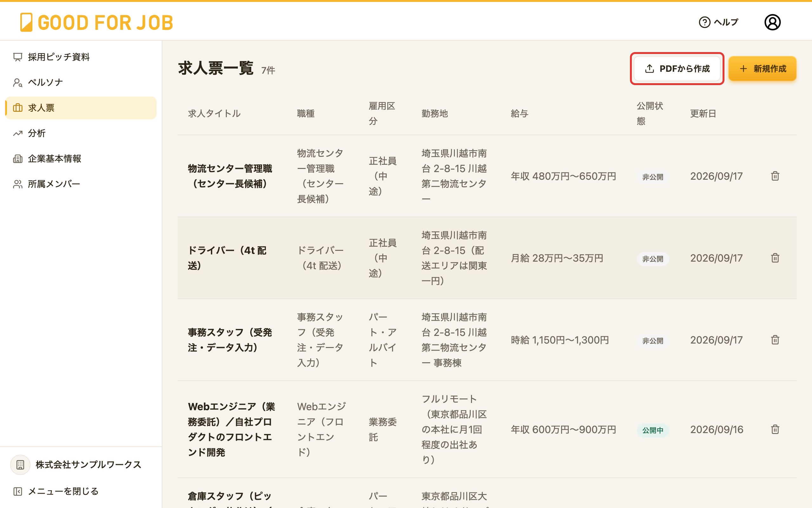This screenshot has width=812, height=508.
Task: Open 分析 in the sidebar
Action: pyautogui.click(x=81, y=133)
